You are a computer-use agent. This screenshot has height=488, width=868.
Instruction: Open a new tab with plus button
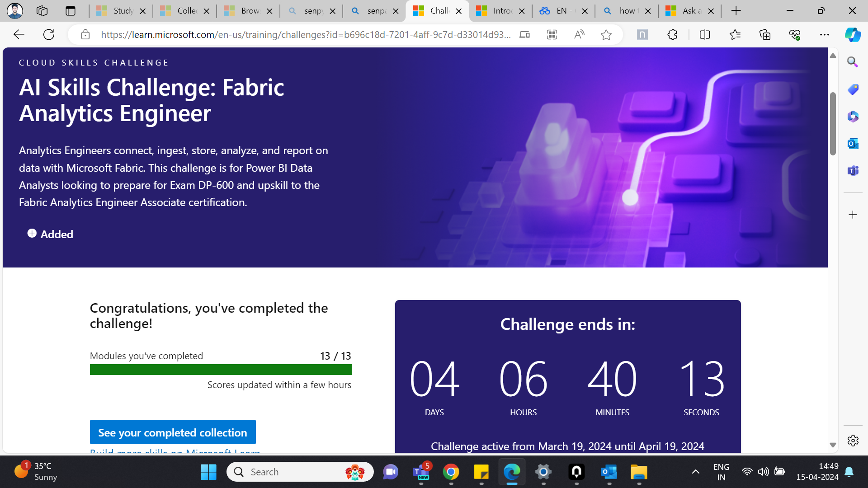(736, 11)
